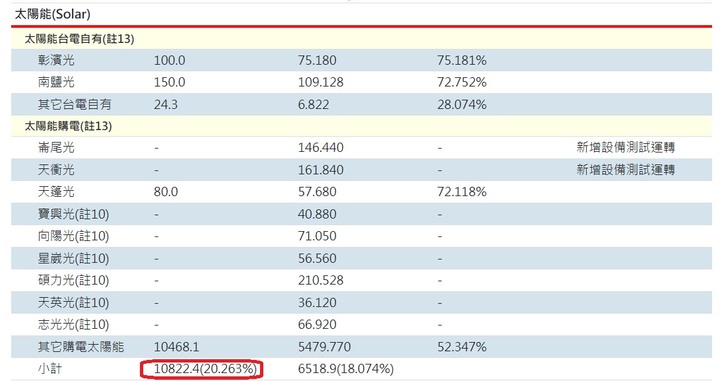Select percentage 72.118%
Image resolution: width=720 pixels, height=381 pixels.
coord(461,191)
